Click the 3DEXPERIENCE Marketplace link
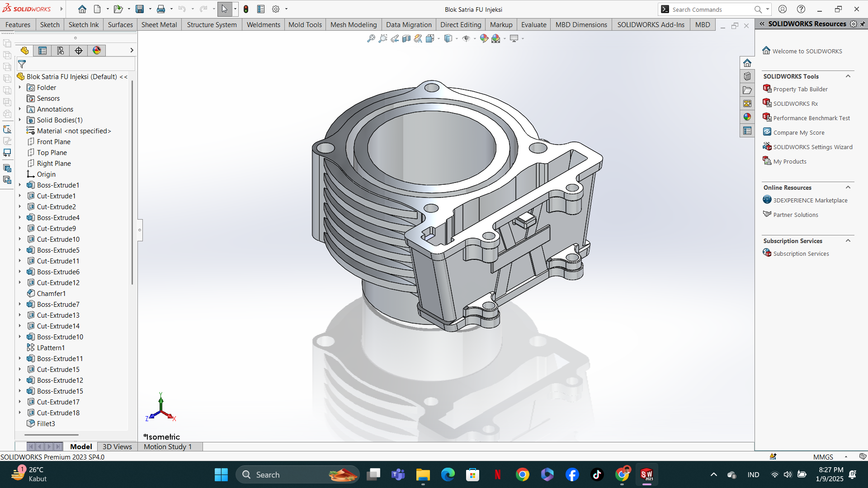Image resolution: width=868 pixels, height=488 pixels. point(810,200)
